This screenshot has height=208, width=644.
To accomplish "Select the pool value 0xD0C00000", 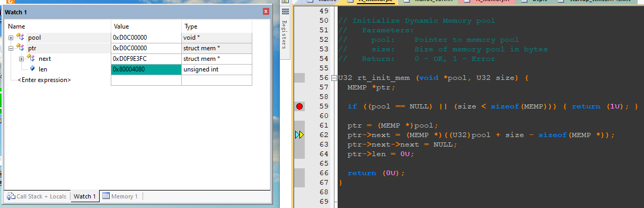I will click(146, 38).
